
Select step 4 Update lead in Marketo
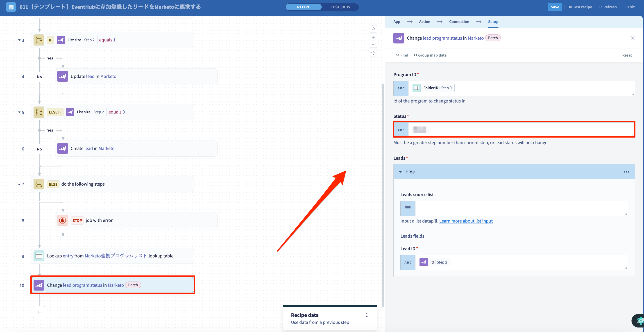pyautogui.click(x=136, y=76)
